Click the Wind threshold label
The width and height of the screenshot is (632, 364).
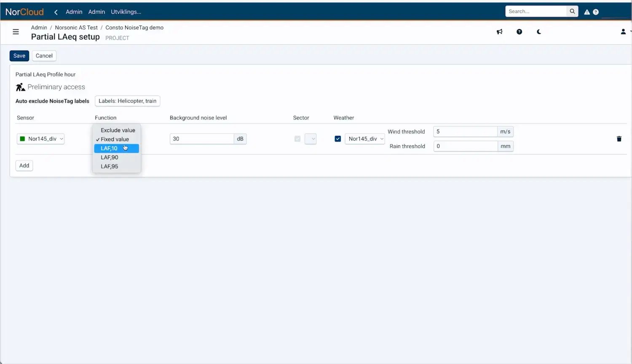[x=406, y=131]
